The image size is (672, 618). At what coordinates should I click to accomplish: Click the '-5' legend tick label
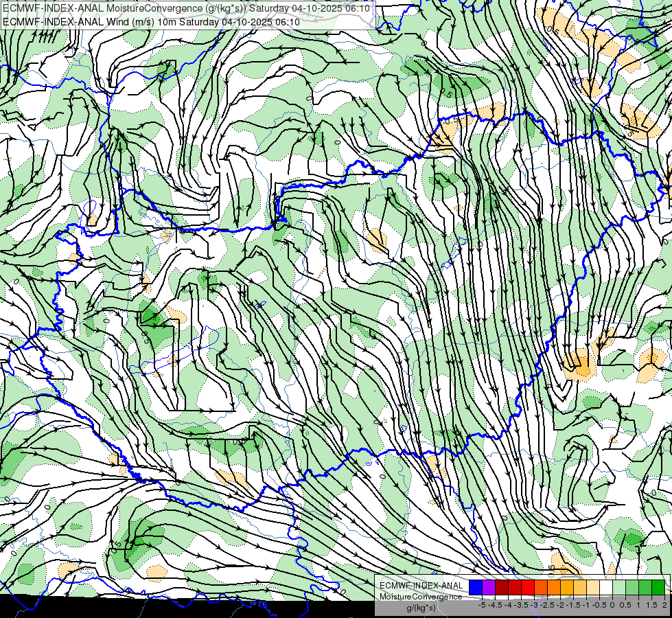pyautogui.click(x=482, y=605)
